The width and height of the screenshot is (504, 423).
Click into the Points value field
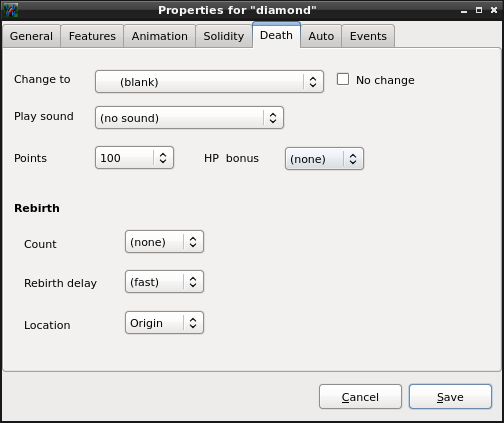tap(125, 158)
